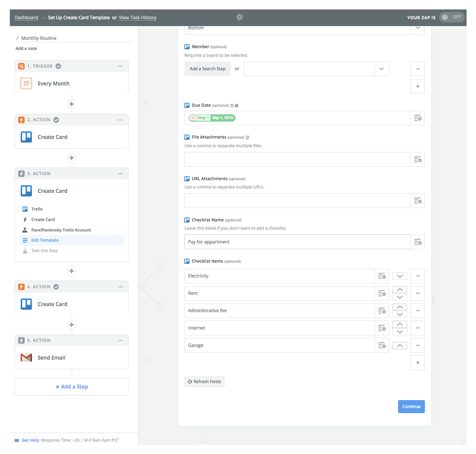Move Electricity checklist item down
Image resolution: width=476 pixels, height=454 pixels.
(x=400, y=276)
